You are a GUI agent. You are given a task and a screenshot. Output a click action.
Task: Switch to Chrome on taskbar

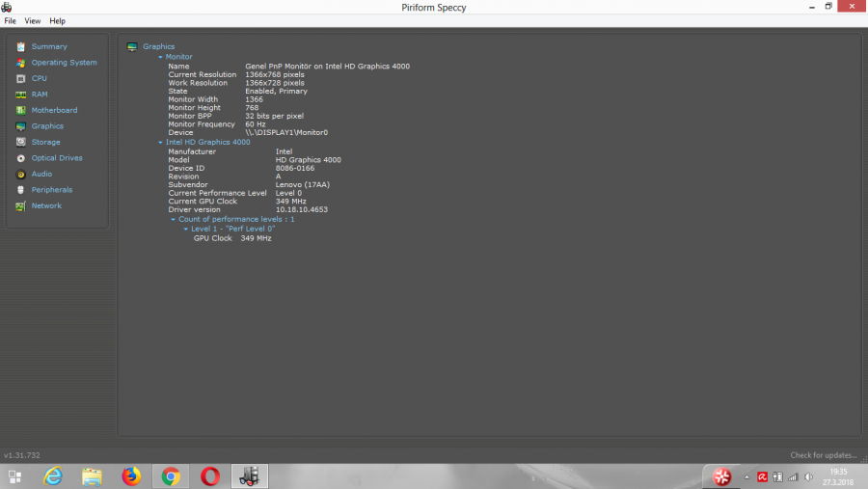coord(171,476)
